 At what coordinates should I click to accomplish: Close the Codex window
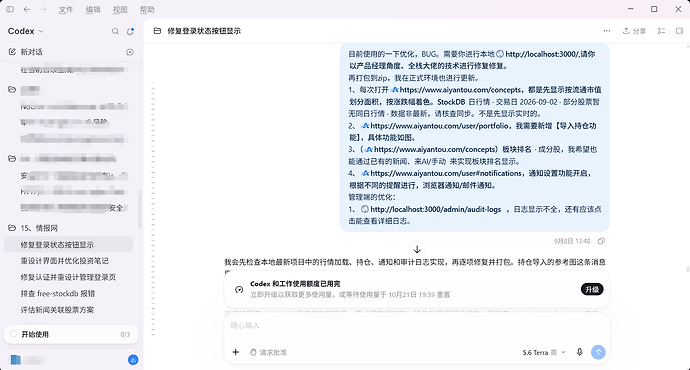pos(678,9)
